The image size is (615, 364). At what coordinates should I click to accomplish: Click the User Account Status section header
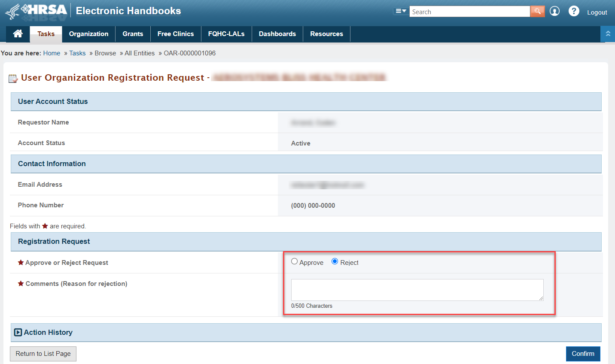306,102
